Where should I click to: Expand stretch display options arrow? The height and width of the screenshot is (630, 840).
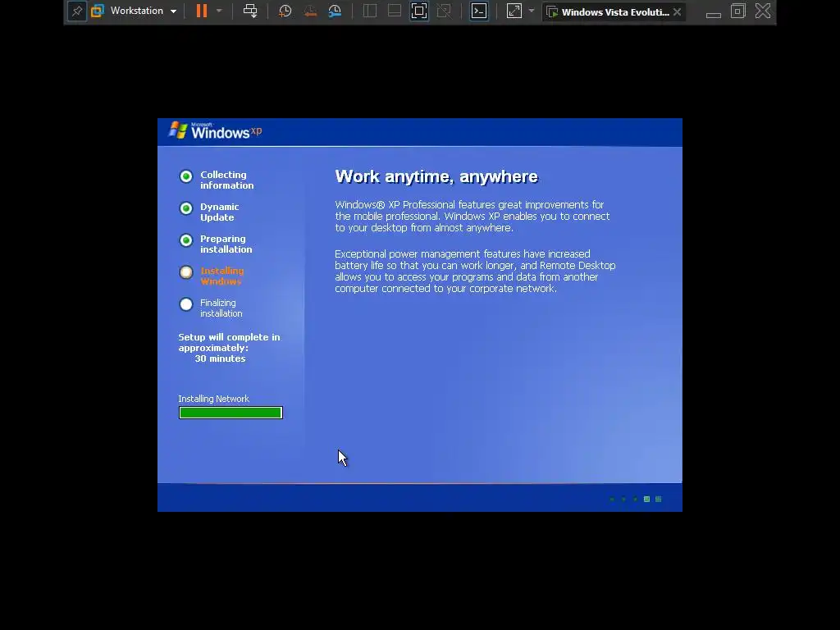pos(532,11)
